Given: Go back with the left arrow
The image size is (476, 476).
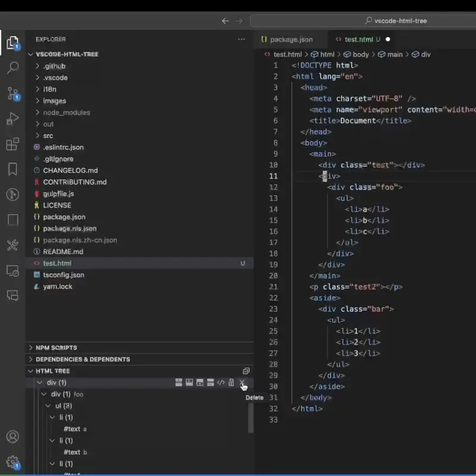Looking at the screenshot, I should click(225, 21).
